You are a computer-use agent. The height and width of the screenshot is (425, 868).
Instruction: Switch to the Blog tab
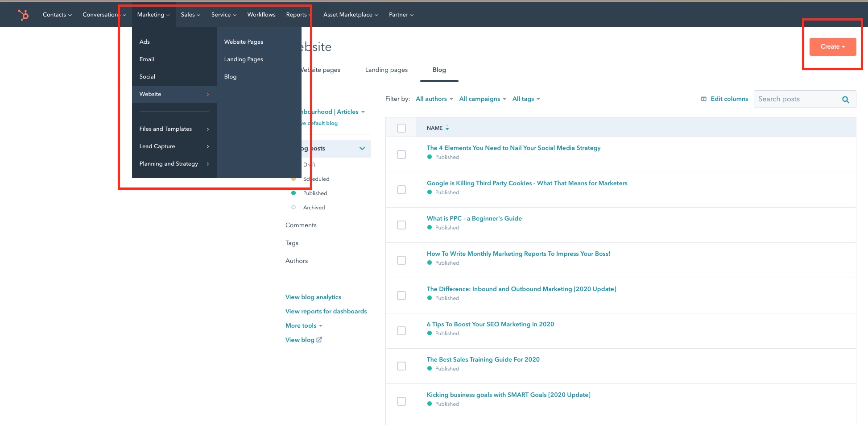439,70
